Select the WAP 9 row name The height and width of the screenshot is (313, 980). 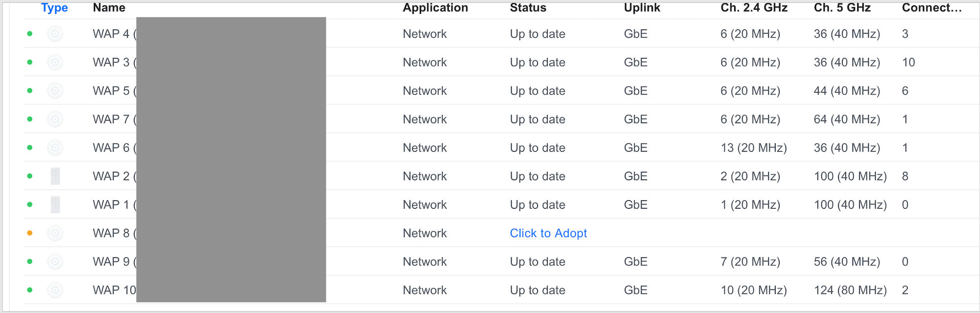(111, 262)
